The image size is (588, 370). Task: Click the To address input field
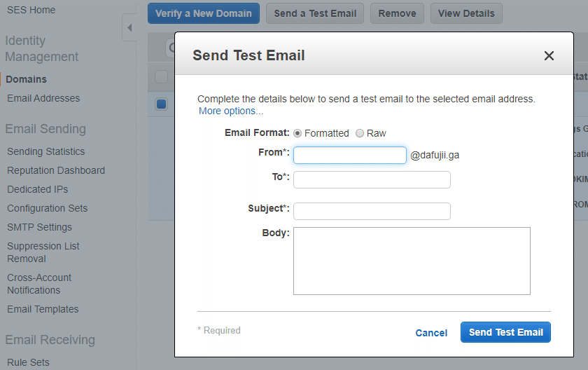coord(372,180)
